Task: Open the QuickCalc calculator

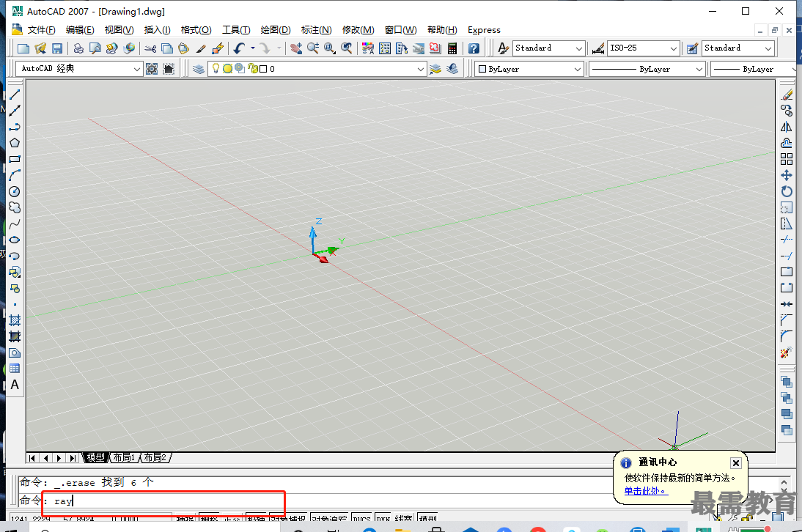Action: pyautogui.click(x=452, y=48)
